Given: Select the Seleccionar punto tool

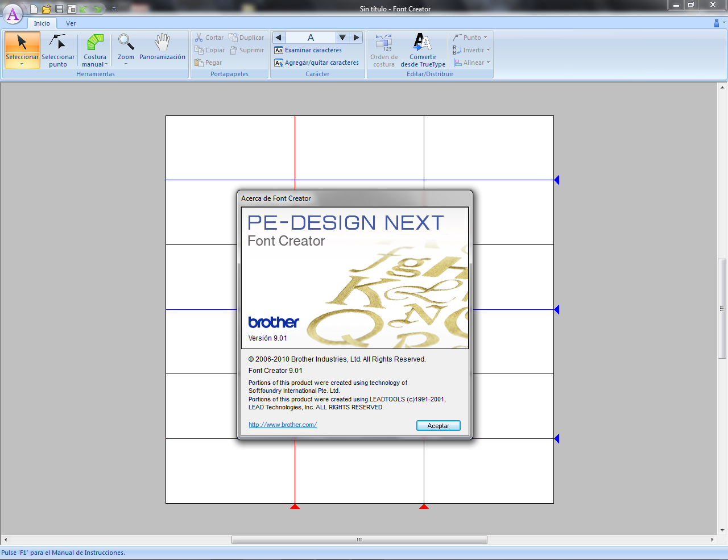Looking at the screenshot, I should click(58, 50).
